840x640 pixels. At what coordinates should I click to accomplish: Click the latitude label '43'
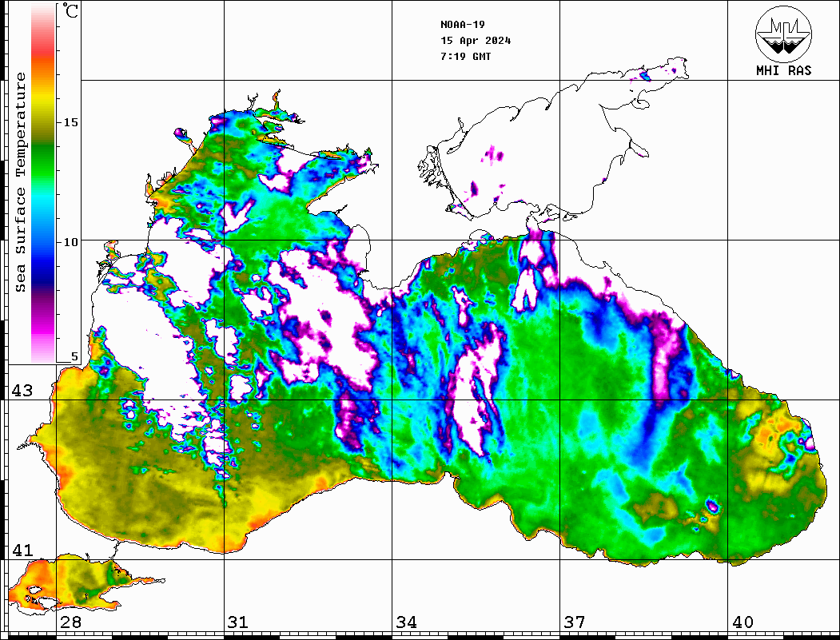[22, 391]
